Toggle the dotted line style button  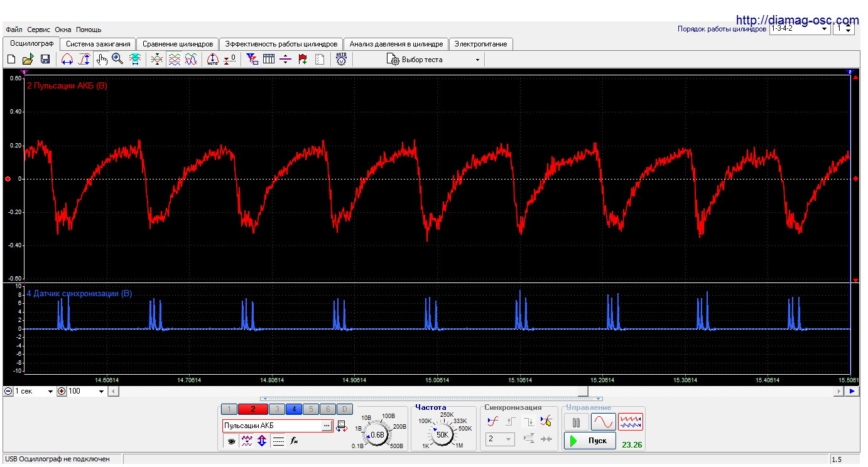[278, 441]
